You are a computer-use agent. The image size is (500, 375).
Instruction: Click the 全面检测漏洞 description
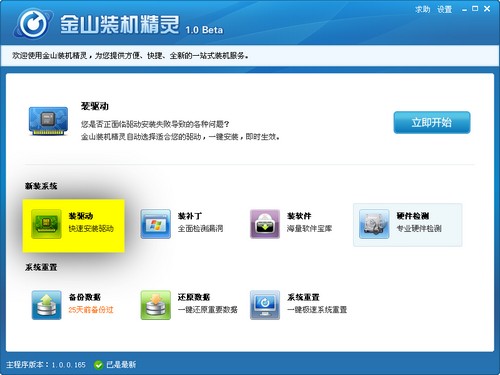pyautogui.click(x=200, y=229)
